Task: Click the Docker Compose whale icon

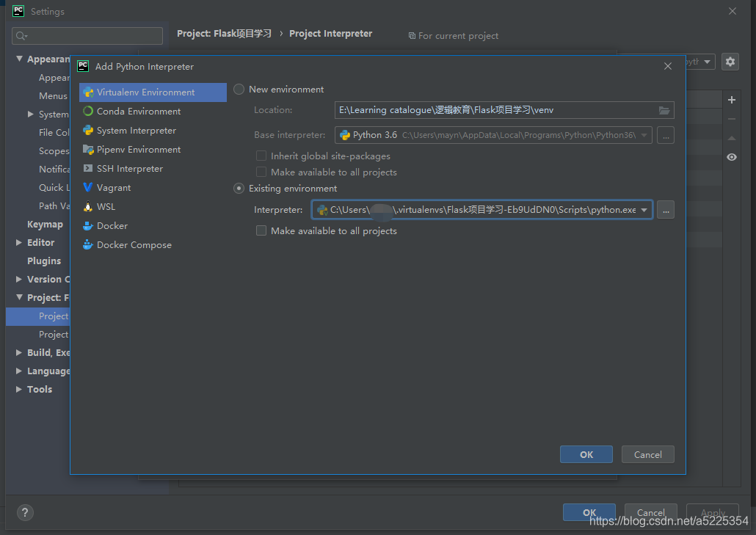Action: coord(88,244)
